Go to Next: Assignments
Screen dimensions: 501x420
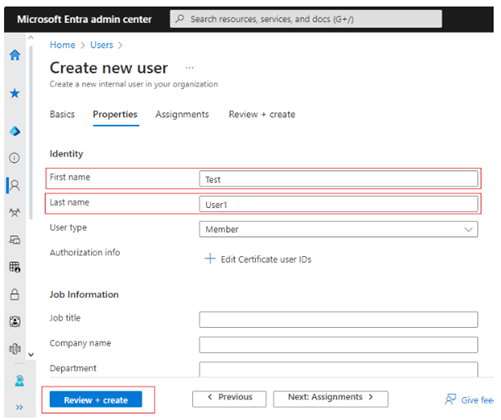[x=331, y=399]
